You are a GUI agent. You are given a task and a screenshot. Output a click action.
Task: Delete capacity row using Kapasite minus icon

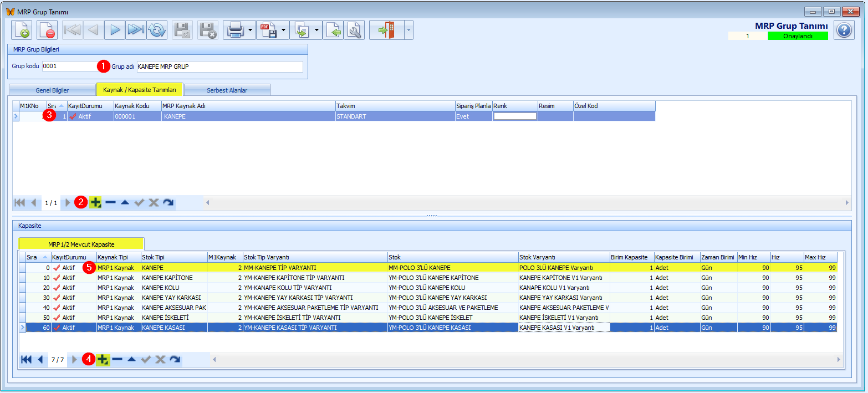tap(117, 360)
